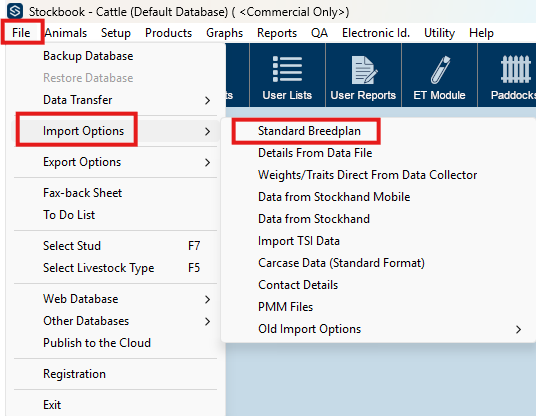
Task: Open the Graphs menu
Action: click(x=224, y=33)
